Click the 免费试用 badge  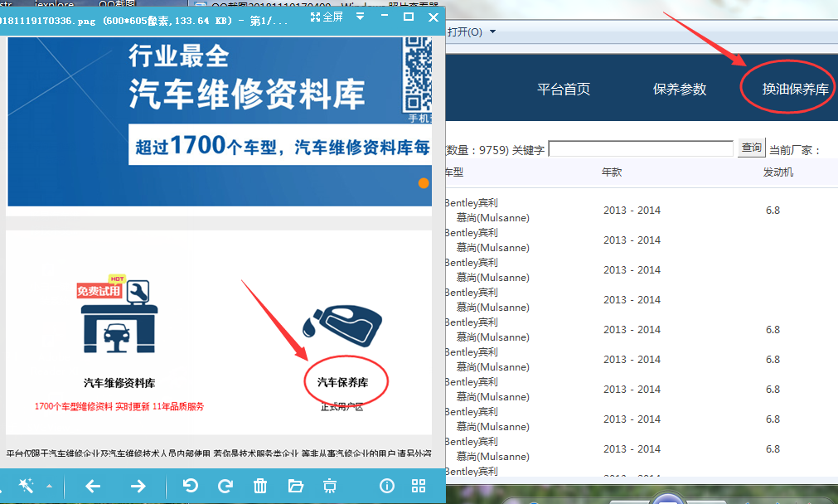click(99, 291)
